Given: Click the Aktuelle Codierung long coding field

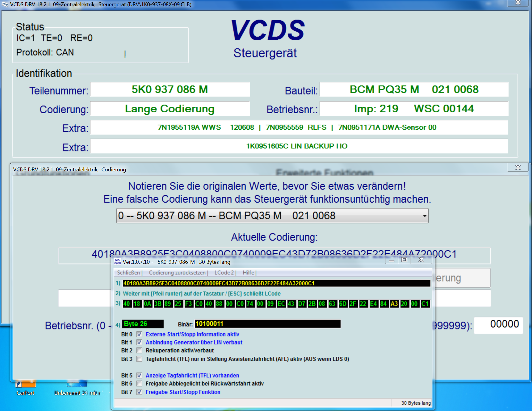Looking at the screenshot, I should [x=274, y=255].
